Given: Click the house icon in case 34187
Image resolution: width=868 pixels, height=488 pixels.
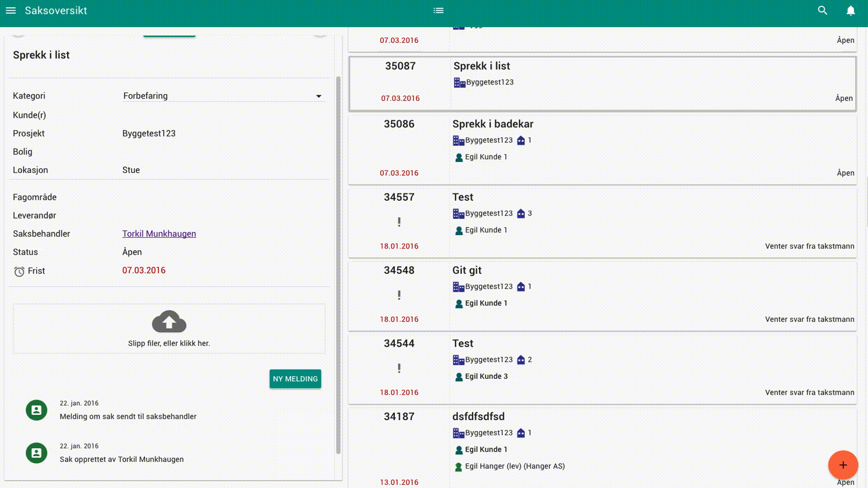Looking at the screenshot, I should point(521,433).
